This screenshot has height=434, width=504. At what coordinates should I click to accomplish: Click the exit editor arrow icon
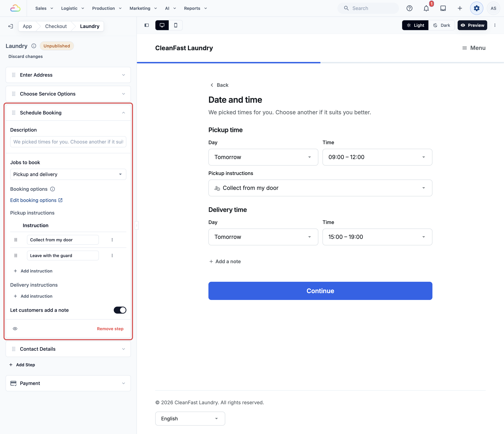tap(10, 26)
